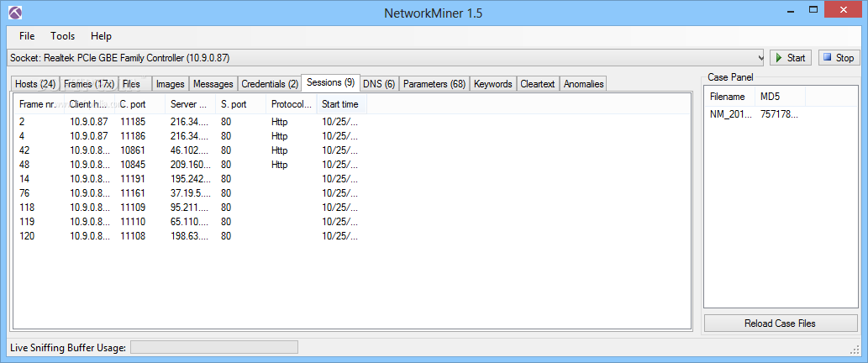Sort by Frame nr. column header

39,104
